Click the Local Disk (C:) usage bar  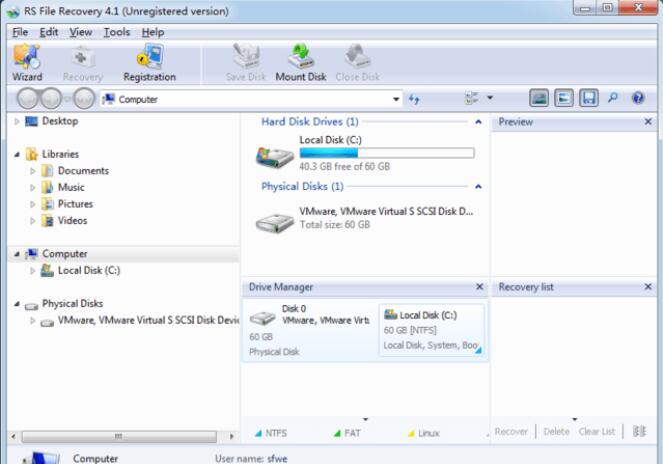387,153
